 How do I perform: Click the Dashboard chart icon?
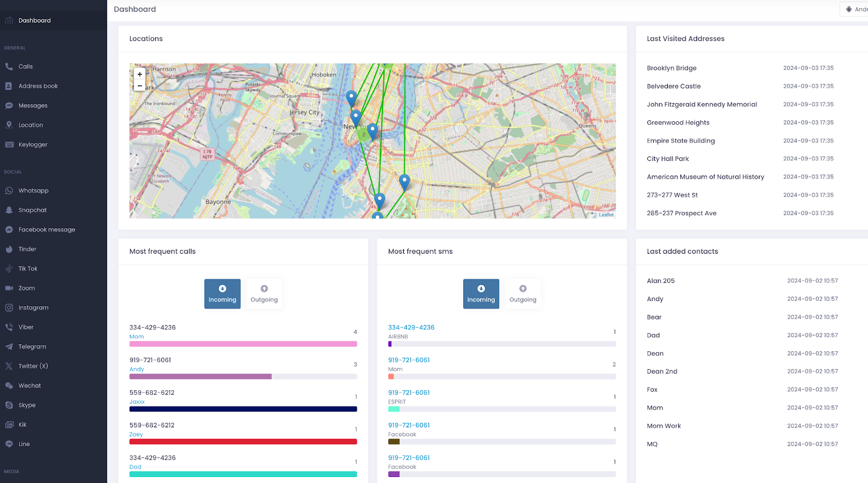[x=9, y=21]
